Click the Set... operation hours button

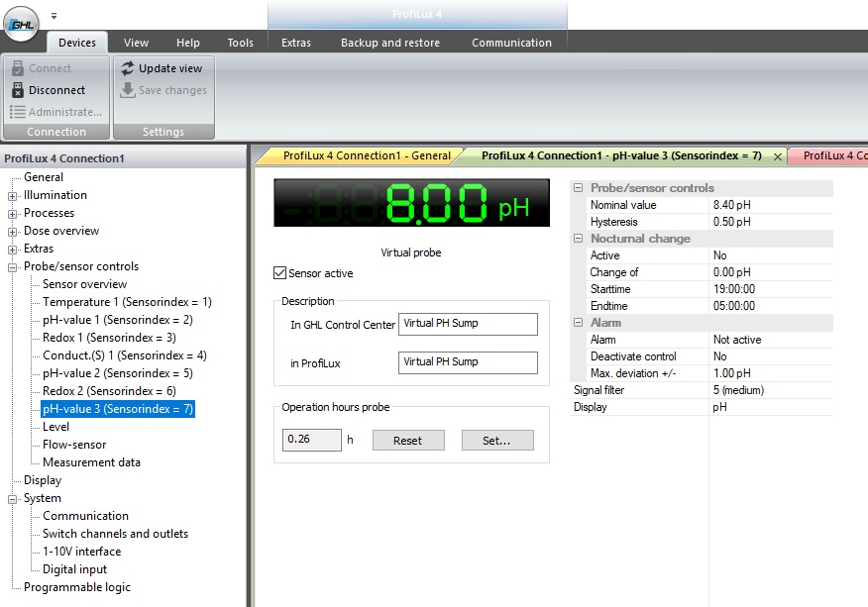tap(497, 441)
